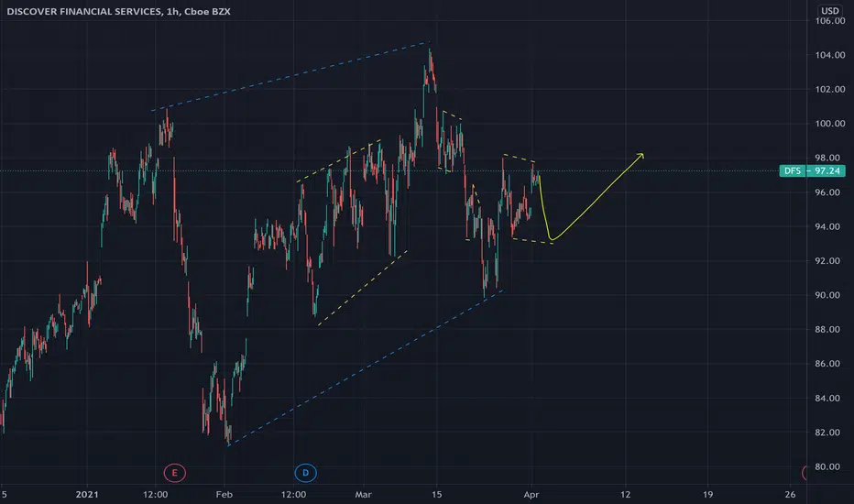
Task: Click the USD currency label
Action: [x=829, y=11]
